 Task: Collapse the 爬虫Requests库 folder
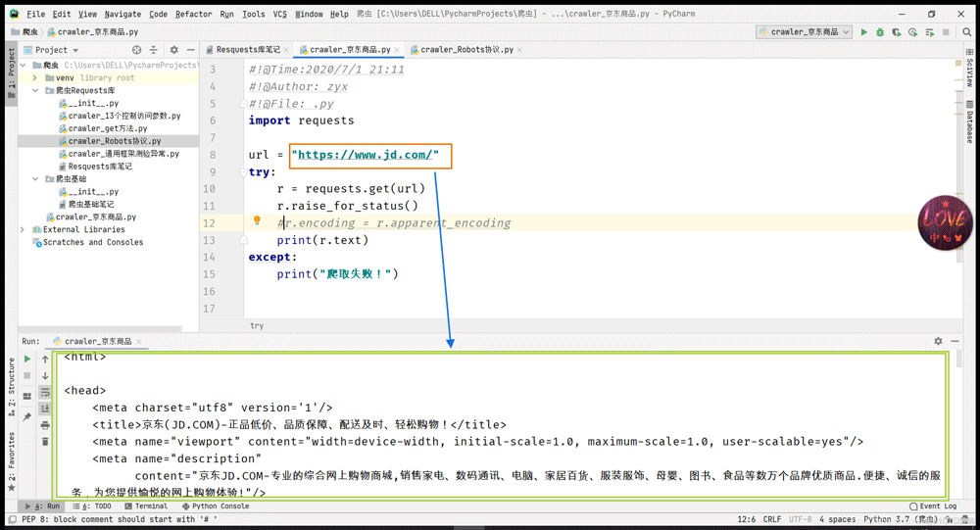coord(35,91)
